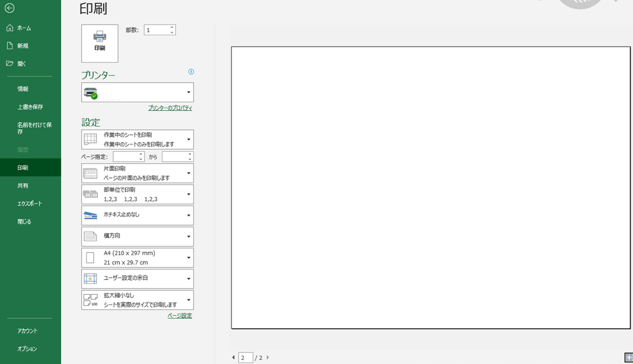Click エクスポート in the sidebar
The image size is (633, 364).
coord(29,203)
